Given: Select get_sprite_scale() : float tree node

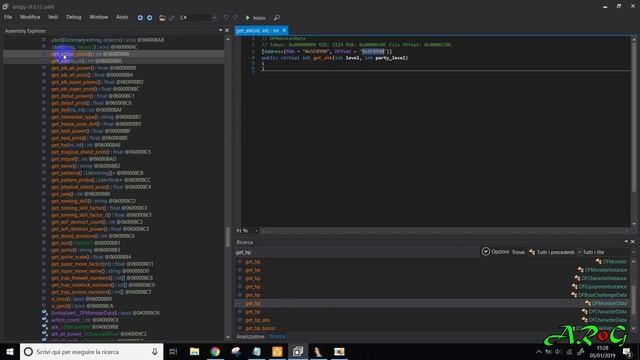Looking at the screenshot, I should tap(91, 257).
